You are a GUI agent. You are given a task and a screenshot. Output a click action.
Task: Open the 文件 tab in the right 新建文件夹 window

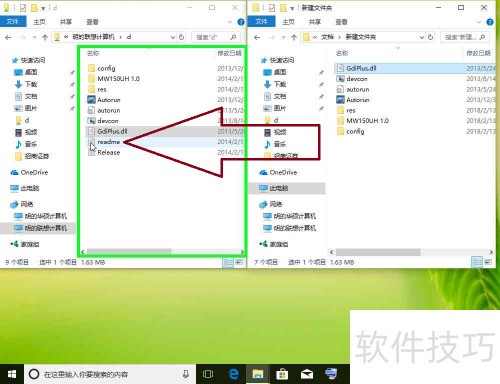click(262, 22)
